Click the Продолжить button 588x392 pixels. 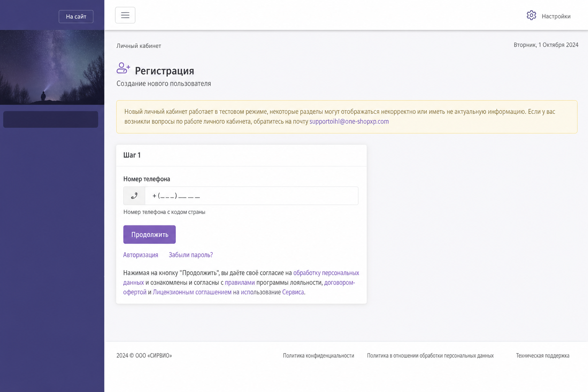pos(150,235)
